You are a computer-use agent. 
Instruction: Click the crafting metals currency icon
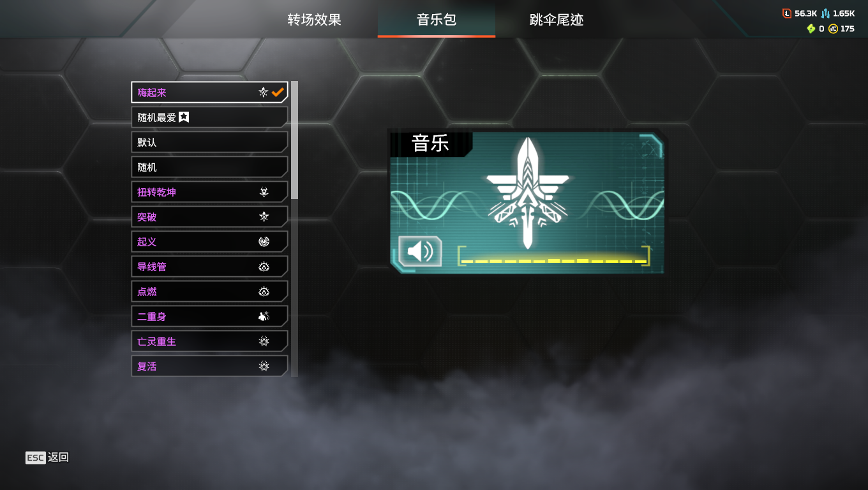826,13
